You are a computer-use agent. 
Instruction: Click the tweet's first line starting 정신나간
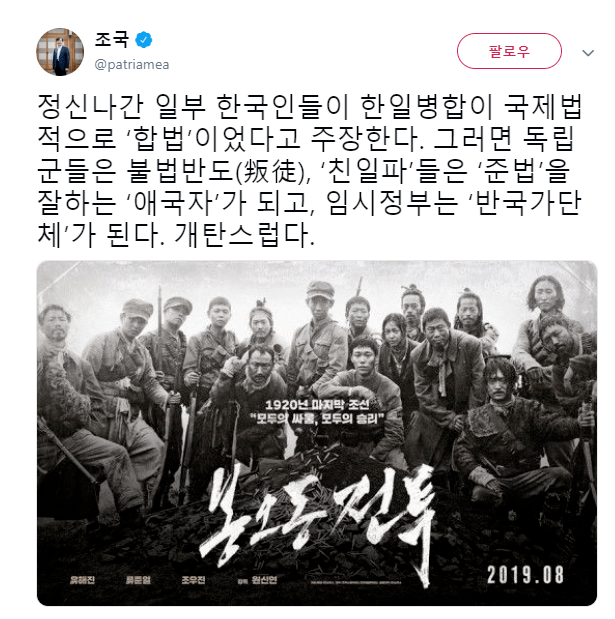point(310,107)
